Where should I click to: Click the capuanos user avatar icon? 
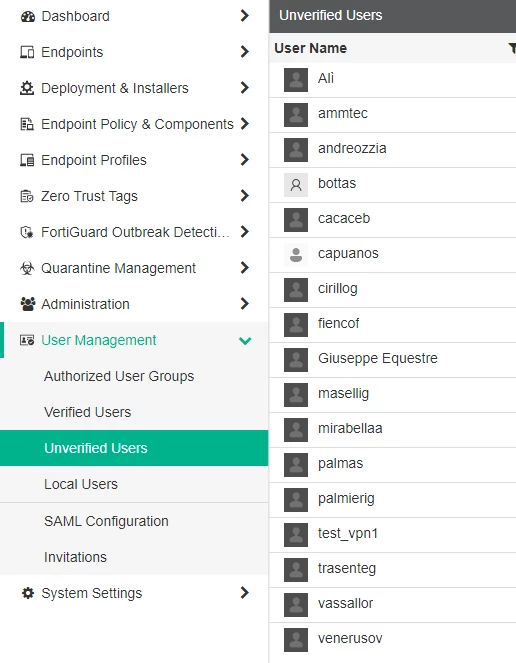296,255
